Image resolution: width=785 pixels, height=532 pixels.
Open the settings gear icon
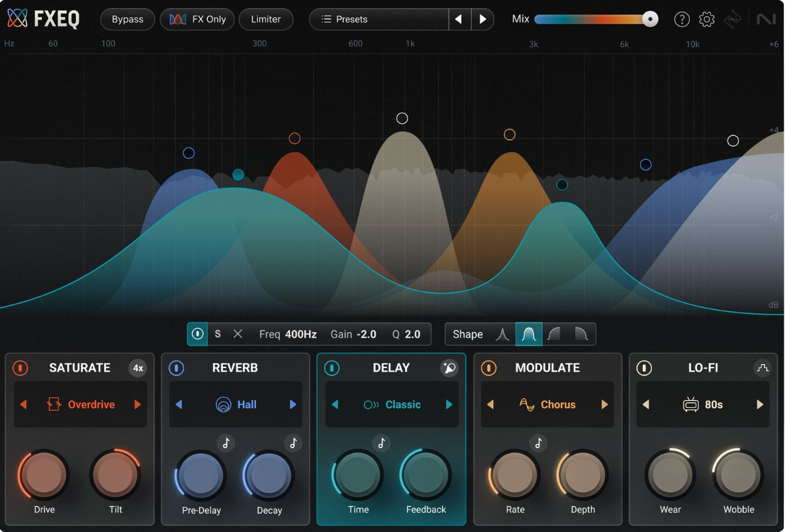(707, 19)
